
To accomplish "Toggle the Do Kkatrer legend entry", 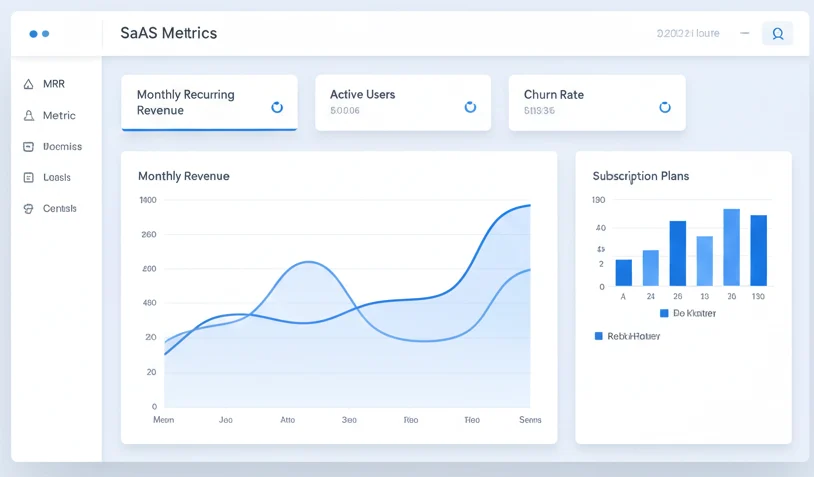I will (688, 313).
